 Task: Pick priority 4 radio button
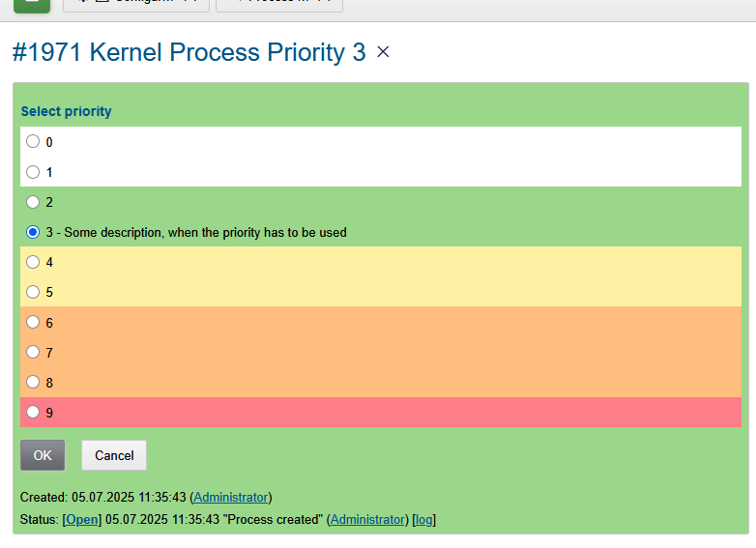click(33, 262)
